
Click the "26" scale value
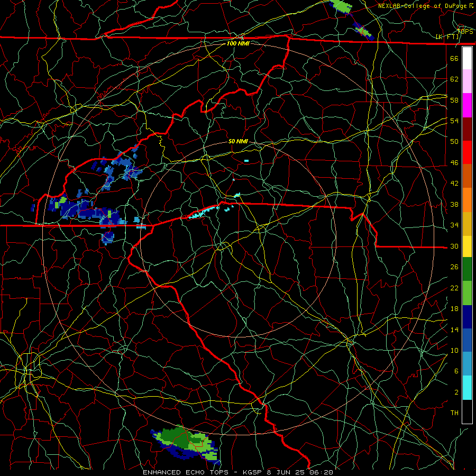click(x=454, y=267)
